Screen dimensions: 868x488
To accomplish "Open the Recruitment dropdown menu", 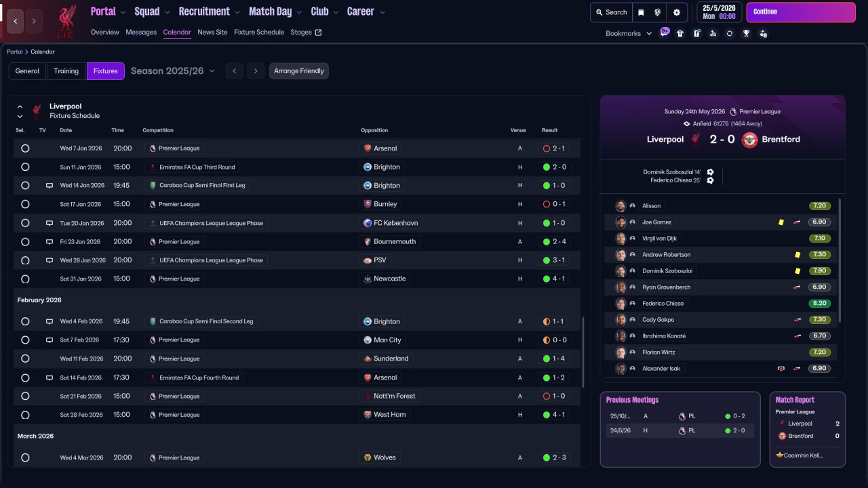I will coord(210,12).
